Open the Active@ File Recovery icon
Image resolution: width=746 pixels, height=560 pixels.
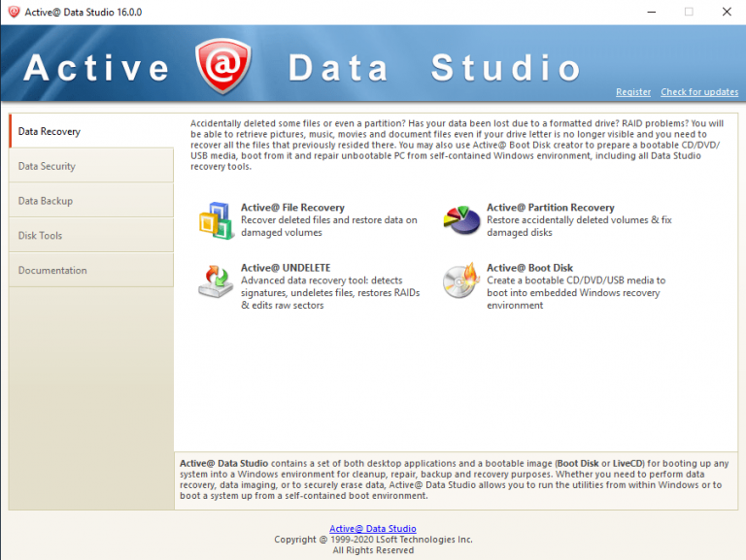coord(216,220)
